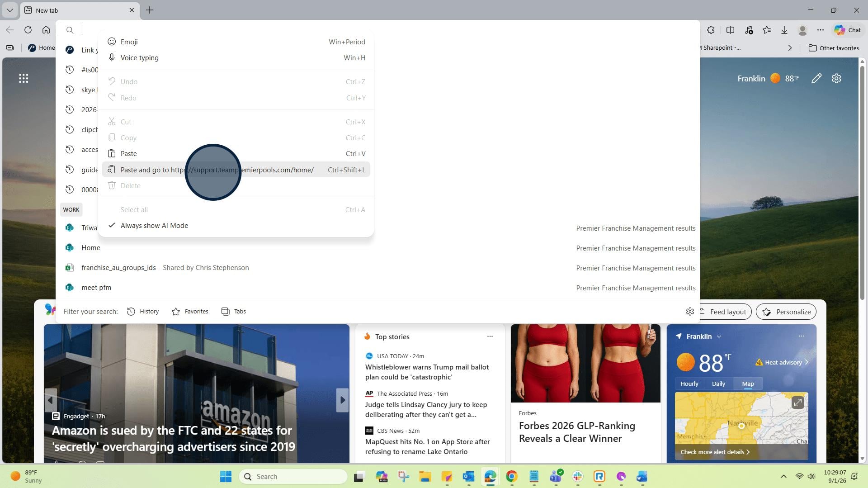Switch weather card to Hourly tab

(689, 384)
